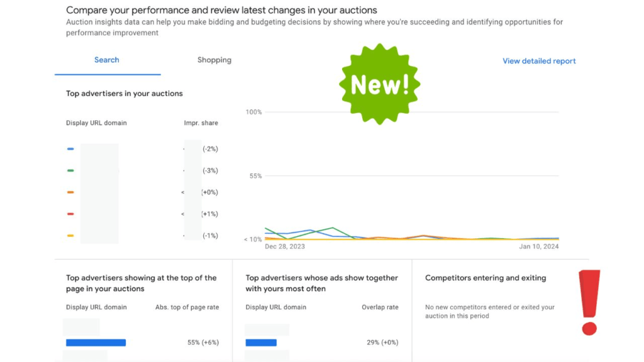Open the View detailed report link

[538, 61]
